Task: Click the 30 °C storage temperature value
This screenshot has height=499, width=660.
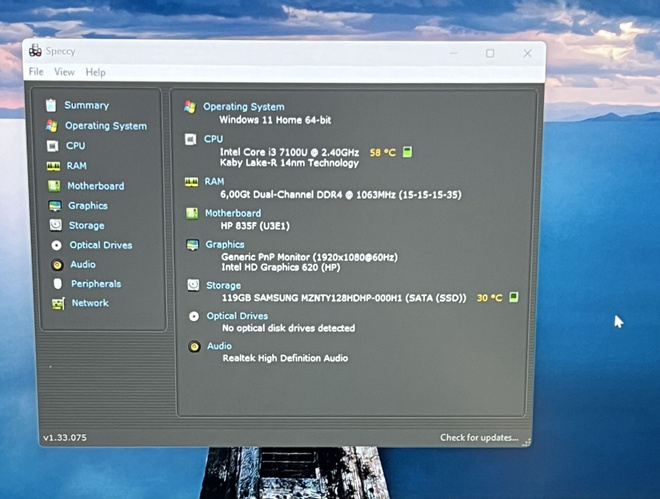Action: pos(490,298)
